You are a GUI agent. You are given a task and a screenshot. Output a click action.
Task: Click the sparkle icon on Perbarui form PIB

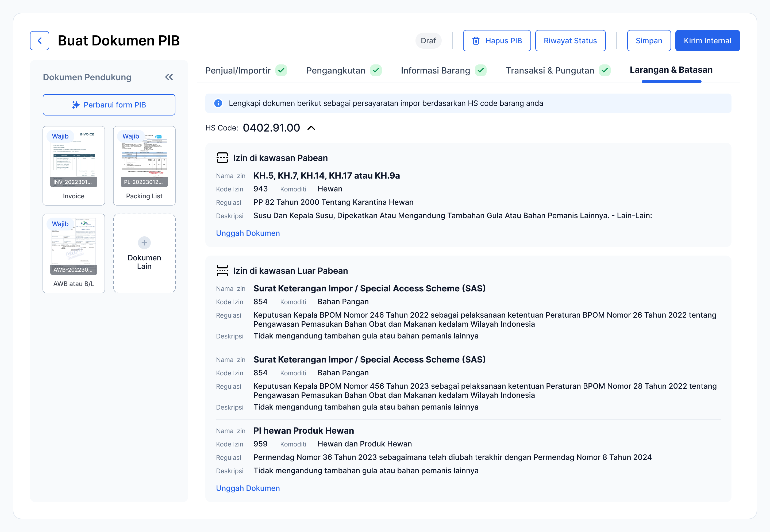coord(76,105)
